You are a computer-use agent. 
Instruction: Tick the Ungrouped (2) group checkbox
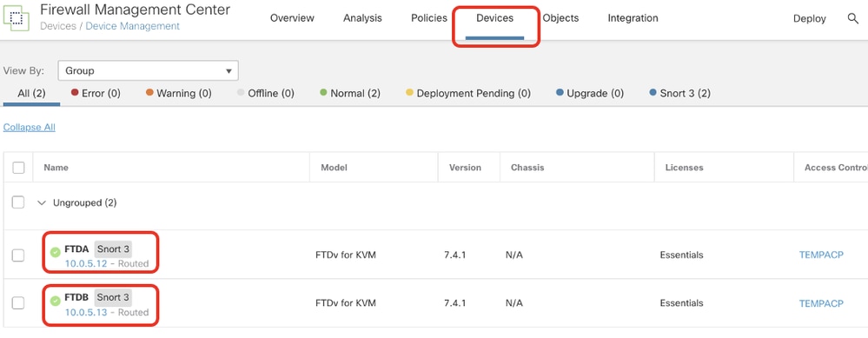tap(18, 202)
